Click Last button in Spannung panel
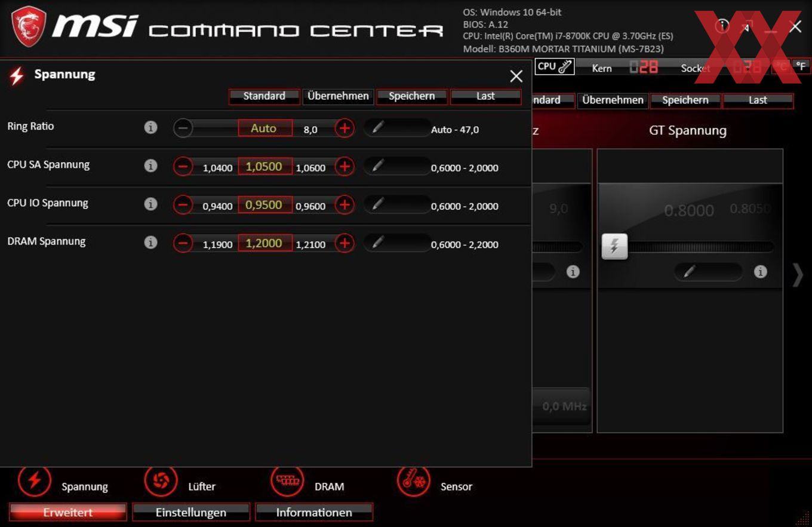Viewport: 812px width, 527px height. (x=485, y=96)
